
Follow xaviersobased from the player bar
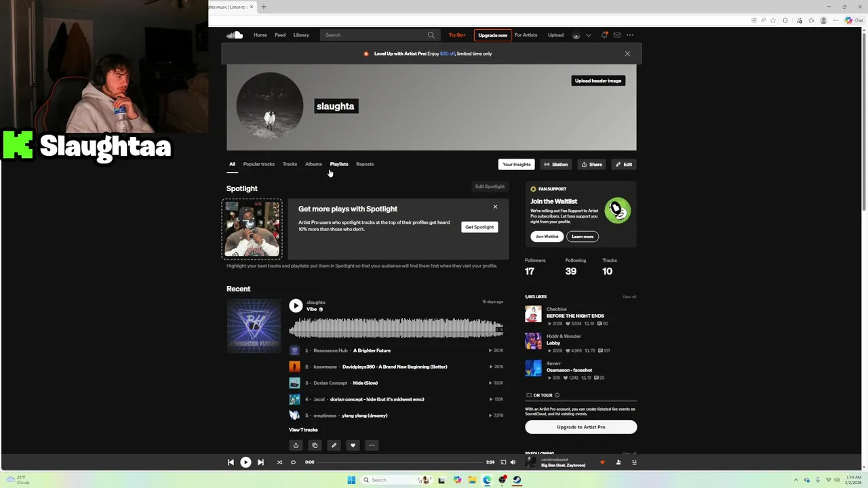tap(618, 462)
